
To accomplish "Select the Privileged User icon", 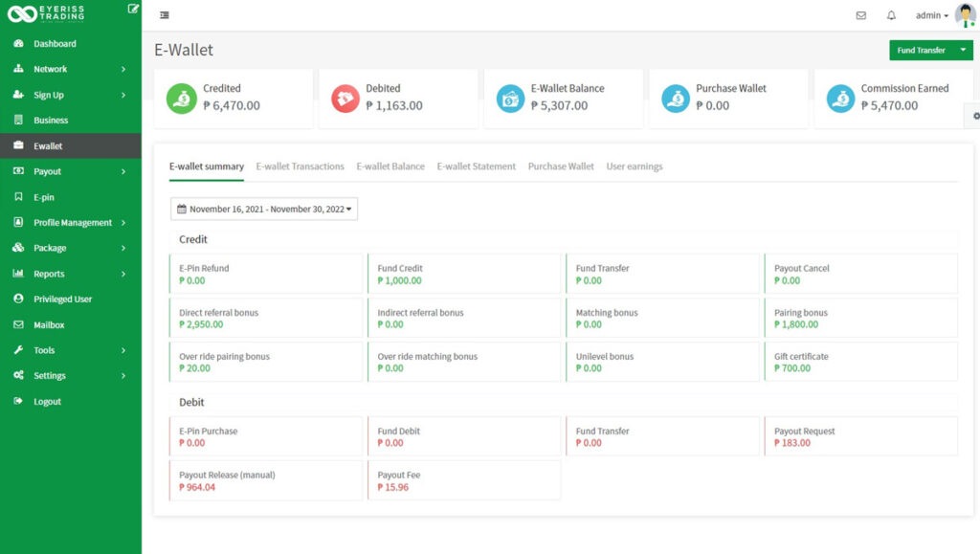I will click(19, 299).
